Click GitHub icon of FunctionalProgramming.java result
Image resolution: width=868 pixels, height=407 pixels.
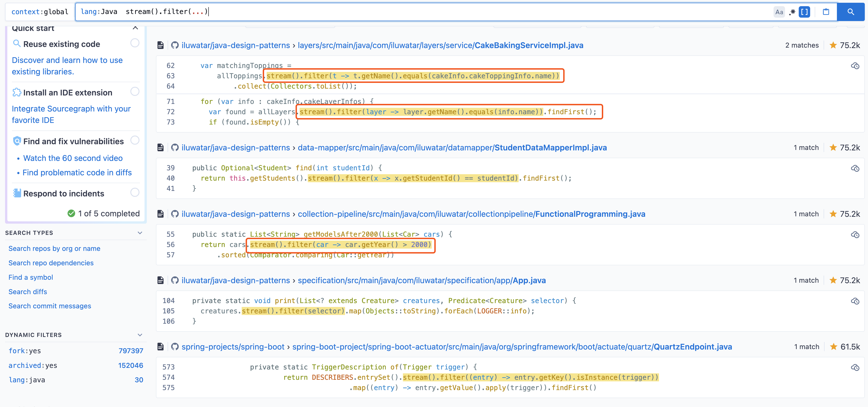click(x=174, y=214)
